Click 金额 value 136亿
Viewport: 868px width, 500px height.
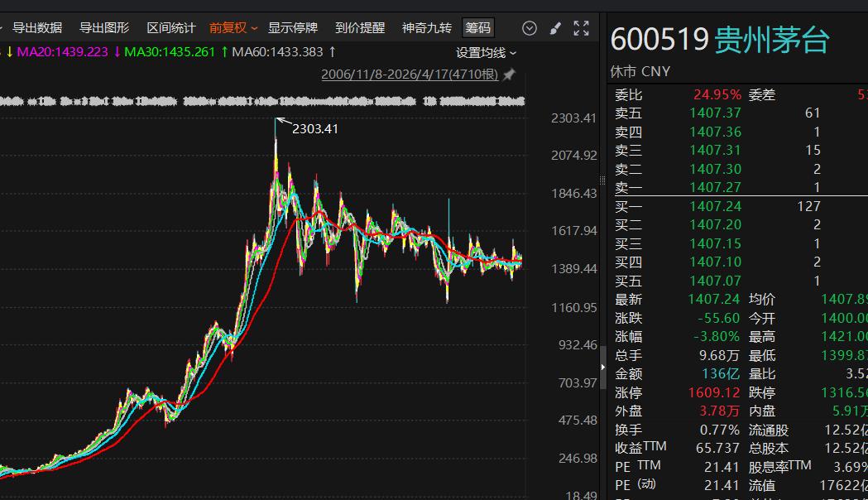click(721, 373)
